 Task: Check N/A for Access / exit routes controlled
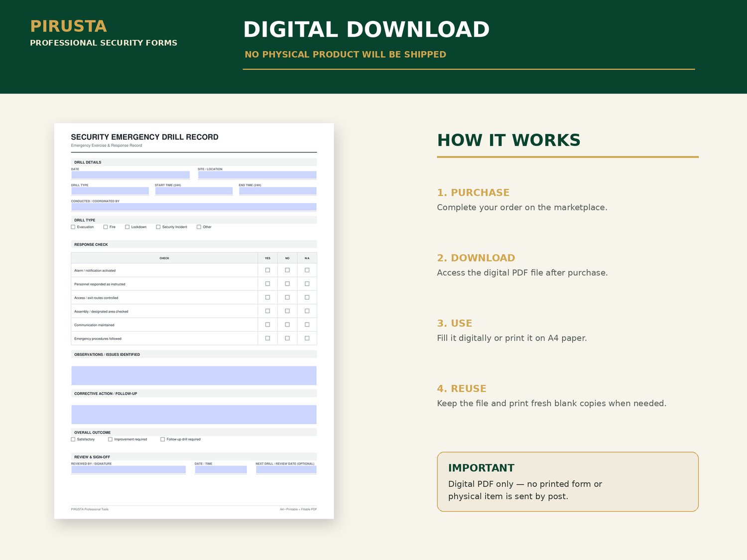pos(307,297)
